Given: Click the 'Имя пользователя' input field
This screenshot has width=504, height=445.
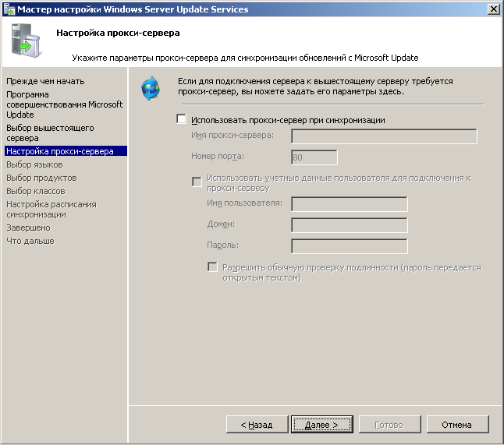Looking at the screenshot, I should click(350, 204).
